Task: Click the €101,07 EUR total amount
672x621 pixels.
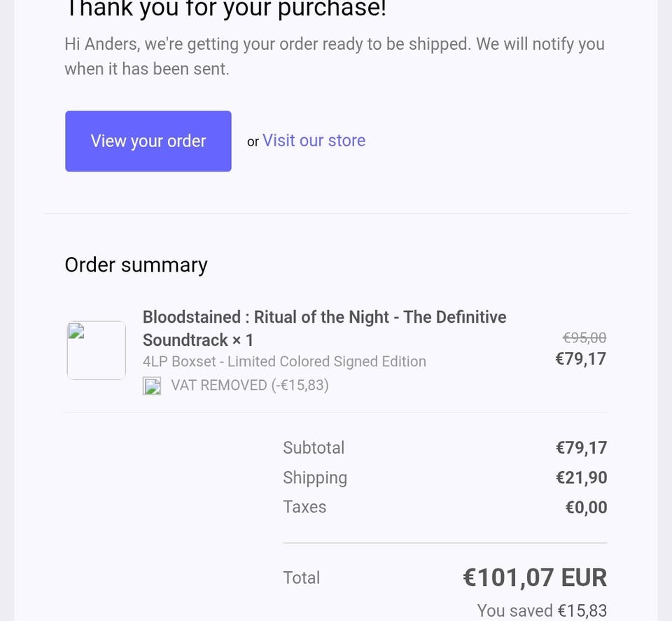Action: pos(535,578)
